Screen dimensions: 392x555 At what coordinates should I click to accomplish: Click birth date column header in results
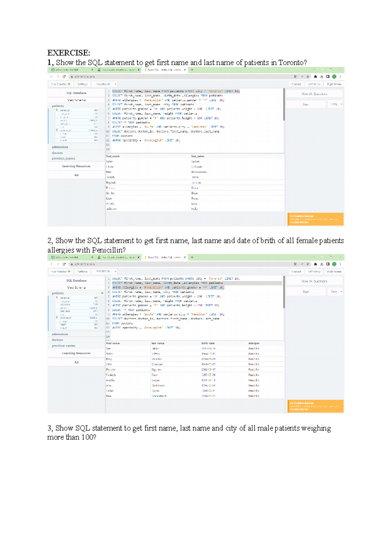tap(208, 343)
